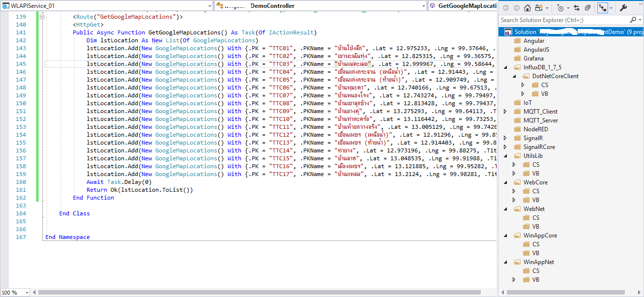Collapse the InfluxDB_1_7_5 folder

tap(505, 67)
